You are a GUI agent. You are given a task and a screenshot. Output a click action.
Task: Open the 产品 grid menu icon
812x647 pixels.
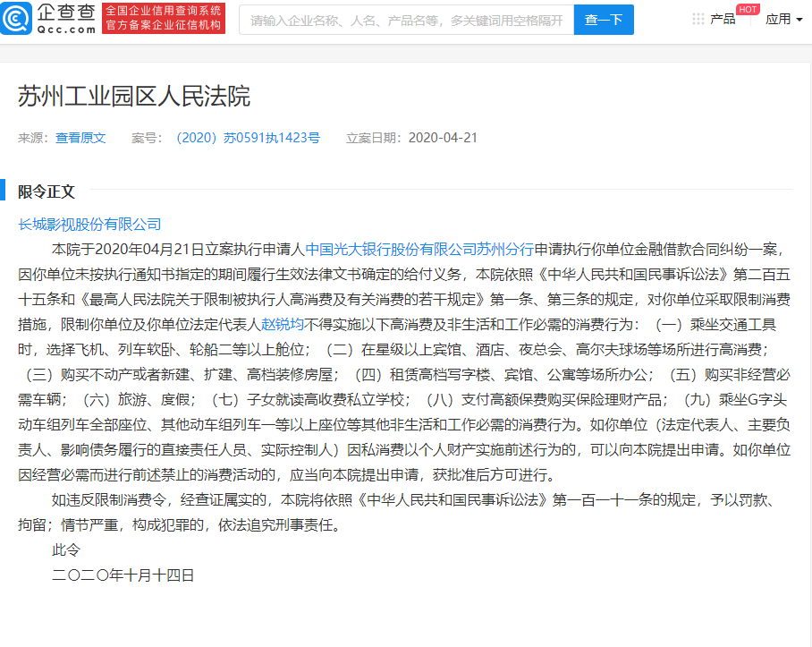coord(698,19)
